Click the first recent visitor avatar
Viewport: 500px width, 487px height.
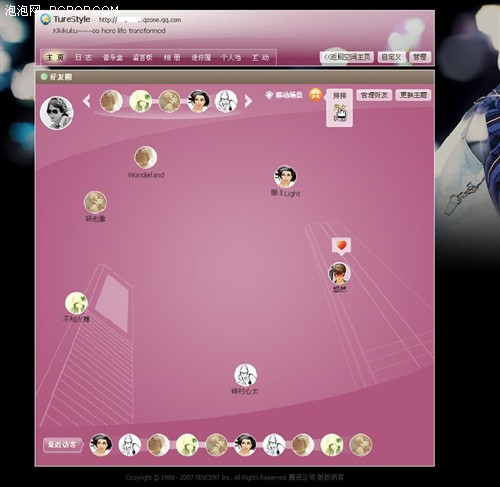101,445
